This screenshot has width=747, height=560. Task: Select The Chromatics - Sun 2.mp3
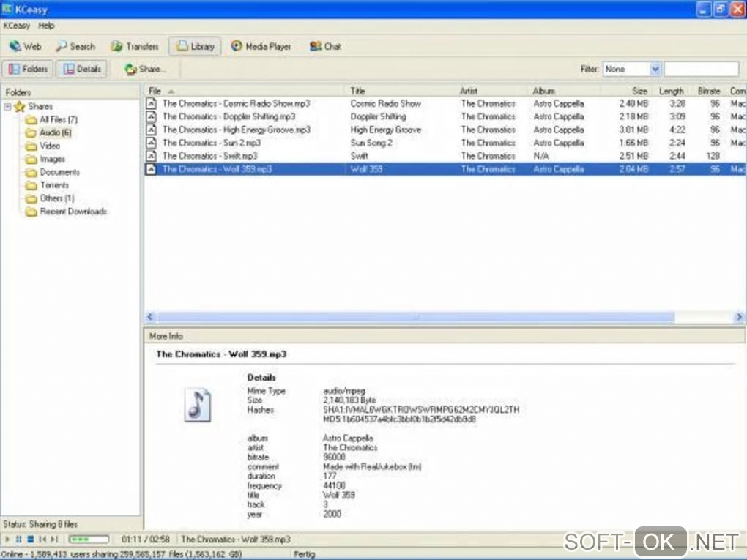click(x=212, y=143)
